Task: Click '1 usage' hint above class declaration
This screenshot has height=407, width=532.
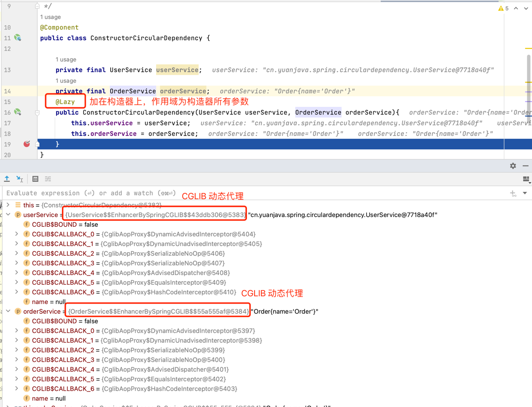Action: coord(50,17)
